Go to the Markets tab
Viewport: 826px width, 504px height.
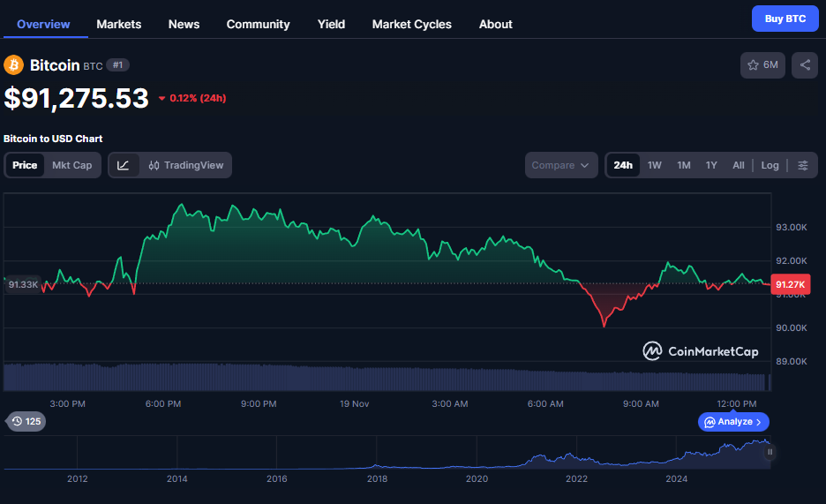pos(118,24)
